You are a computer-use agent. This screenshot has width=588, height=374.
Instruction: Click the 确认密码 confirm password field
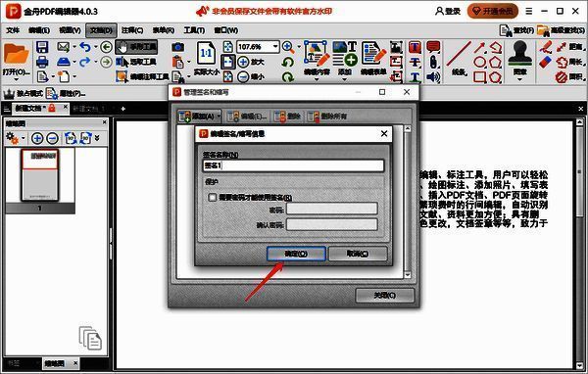coord(332,224)
